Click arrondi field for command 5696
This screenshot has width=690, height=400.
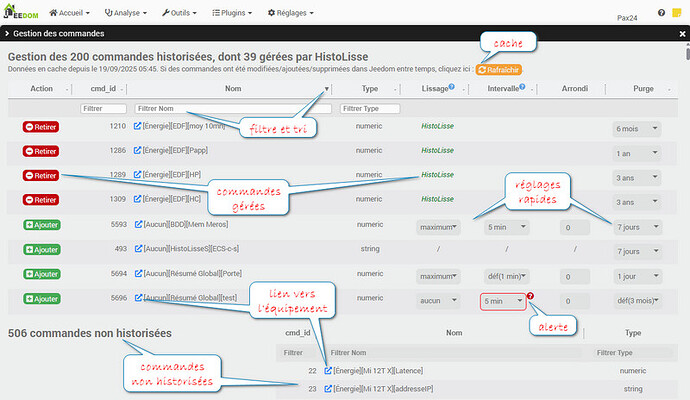point(575,301)
